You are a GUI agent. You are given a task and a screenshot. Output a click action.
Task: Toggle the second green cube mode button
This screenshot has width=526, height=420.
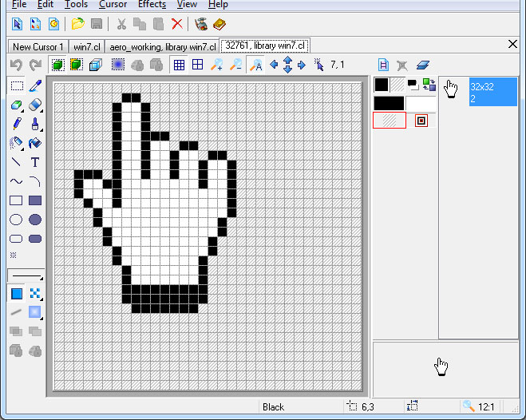(77, 65)
